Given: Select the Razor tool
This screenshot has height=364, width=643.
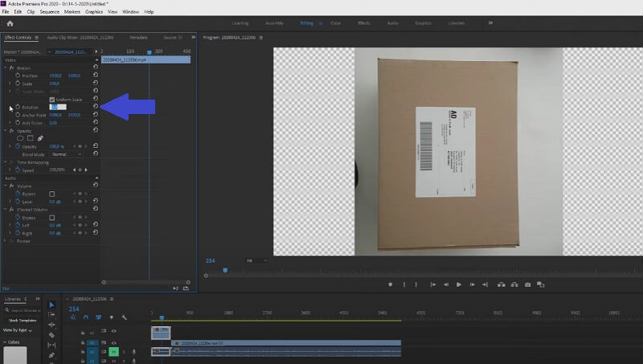Looking at the screenshot, I should (x=51, y=335).
